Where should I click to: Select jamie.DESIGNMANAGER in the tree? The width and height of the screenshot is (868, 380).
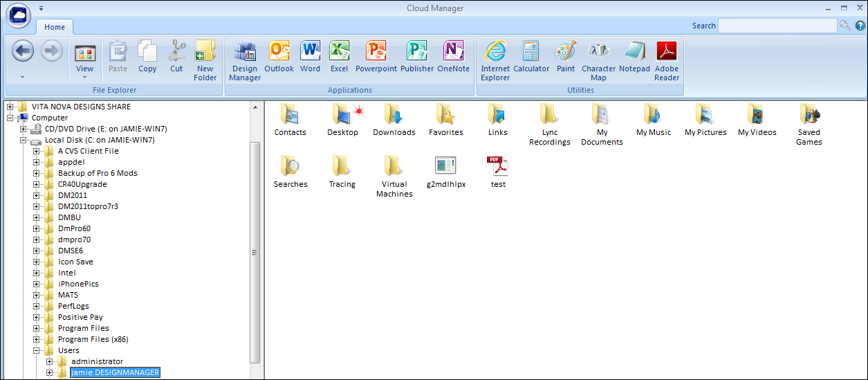coord(115,372)
